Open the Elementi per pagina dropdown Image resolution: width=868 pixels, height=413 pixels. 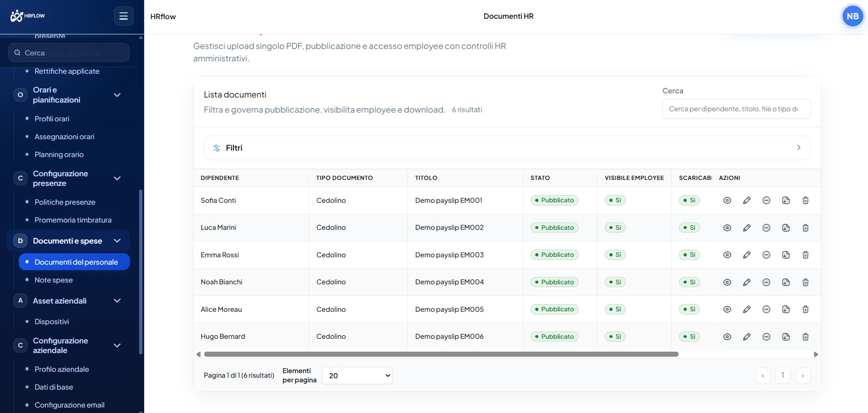coord(357,375)
